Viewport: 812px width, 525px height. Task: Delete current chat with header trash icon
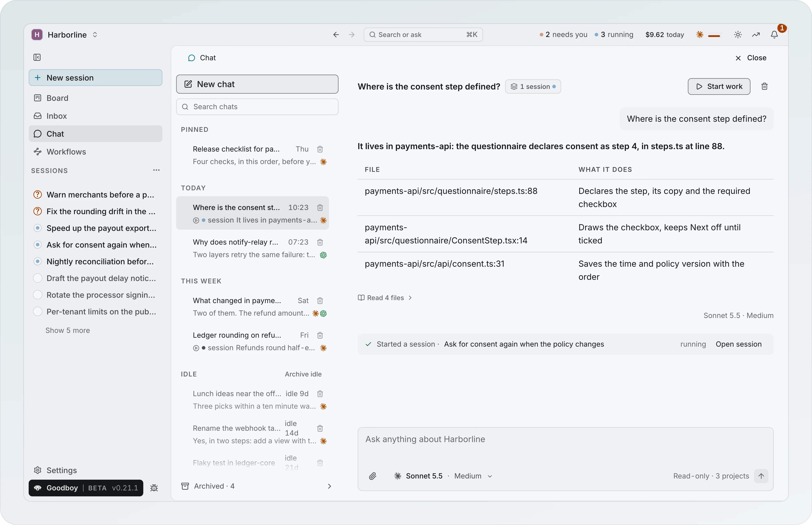765,87
